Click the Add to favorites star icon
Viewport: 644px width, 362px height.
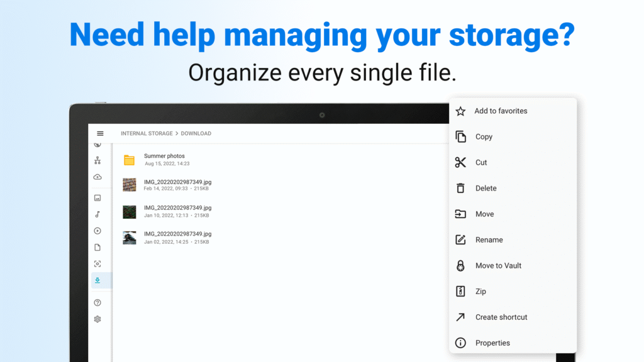(x=461, y=111)
